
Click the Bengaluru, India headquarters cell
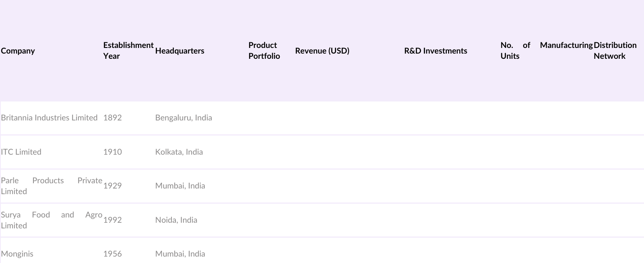(x=184, y=118)
